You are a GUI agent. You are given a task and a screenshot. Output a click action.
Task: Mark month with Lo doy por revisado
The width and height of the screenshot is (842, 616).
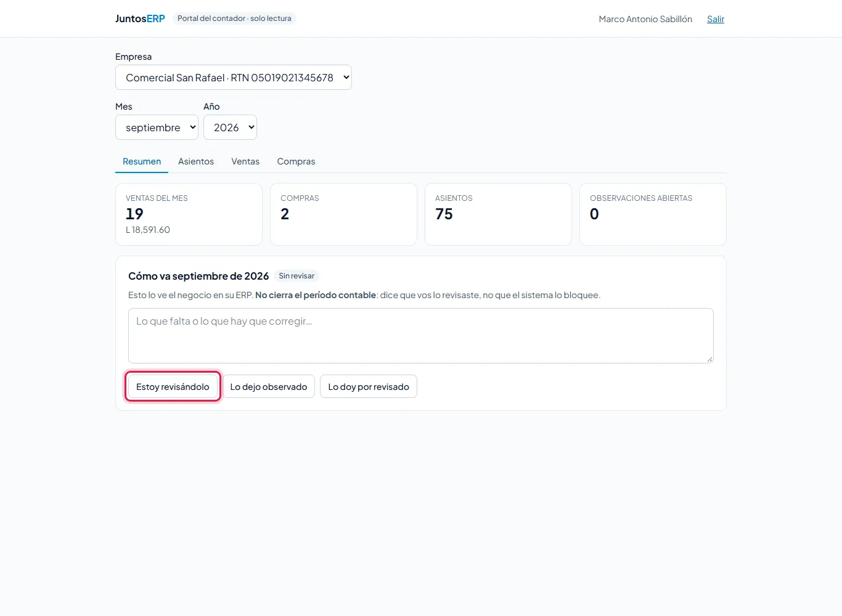(369, 386)
